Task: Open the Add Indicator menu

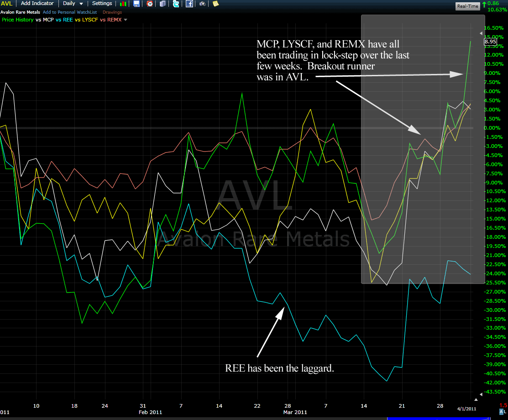Action: click(37, 4)
